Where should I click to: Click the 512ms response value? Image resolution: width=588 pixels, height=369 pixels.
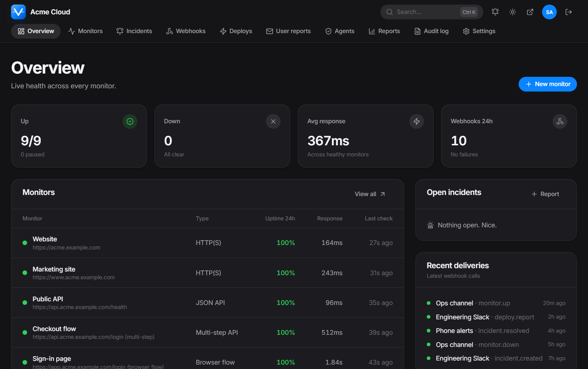(x=332, y=333)
